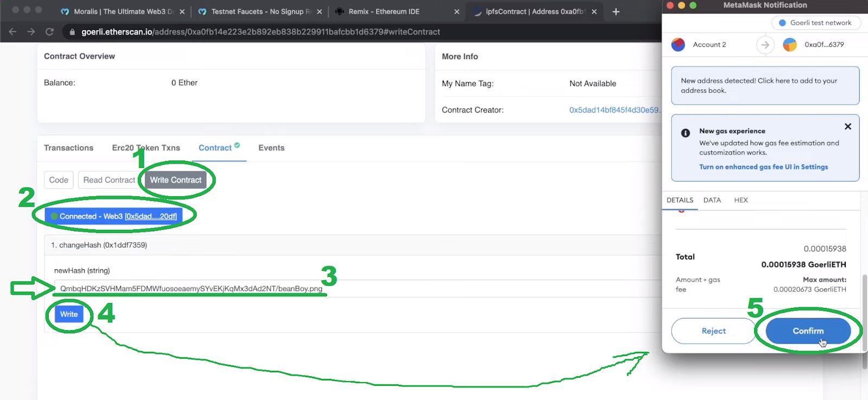The width and height of the screenshot is (868, 400).
Task: Close the ipfsContract Etherscan tab
Action: (x=594, y=11)
